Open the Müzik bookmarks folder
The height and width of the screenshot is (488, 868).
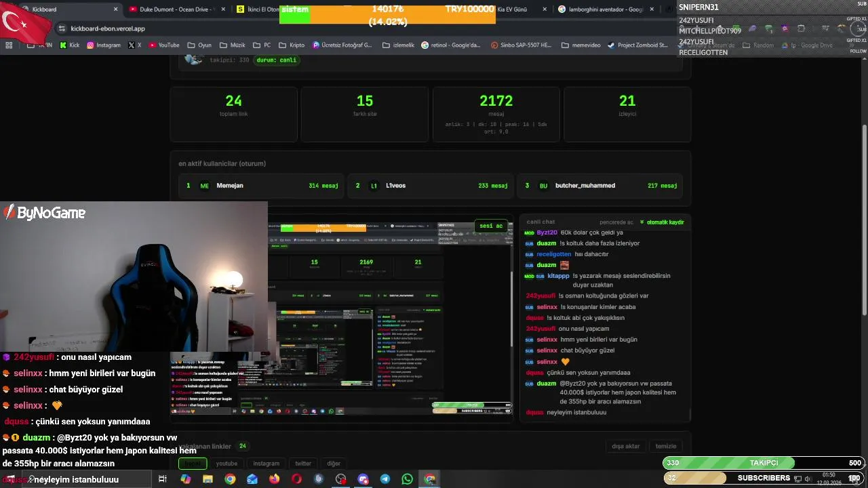click(233, 45)
